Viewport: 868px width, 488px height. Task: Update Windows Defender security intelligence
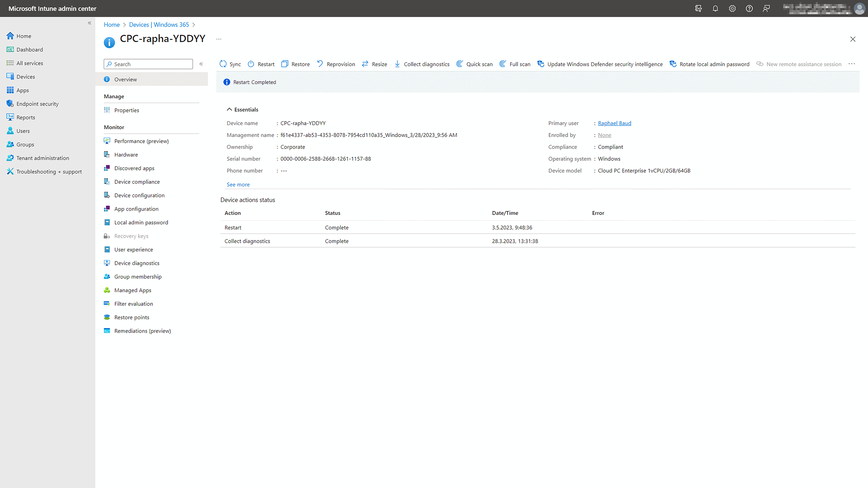(x=600, y=64)
